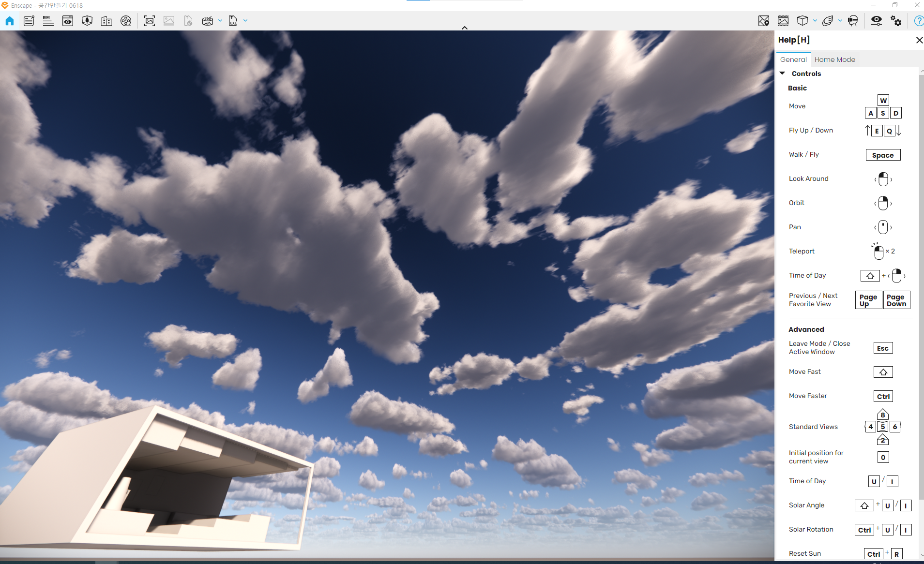924x564 pixels.
Task: Click the Page Down key button
Action: (x=896, y=300)
